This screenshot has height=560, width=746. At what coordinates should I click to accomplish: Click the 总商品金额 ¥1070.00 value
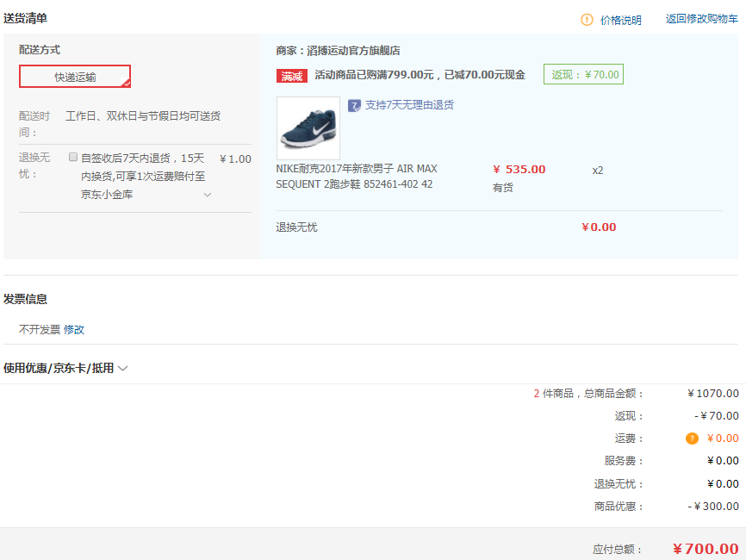(x=712, y=394)
